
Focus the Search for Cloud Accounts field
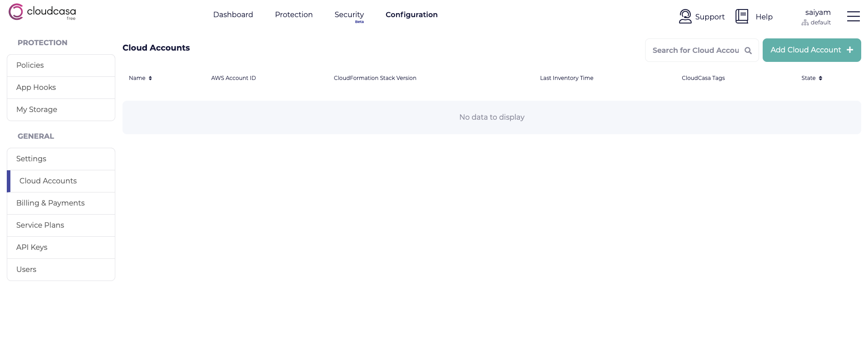702,50
